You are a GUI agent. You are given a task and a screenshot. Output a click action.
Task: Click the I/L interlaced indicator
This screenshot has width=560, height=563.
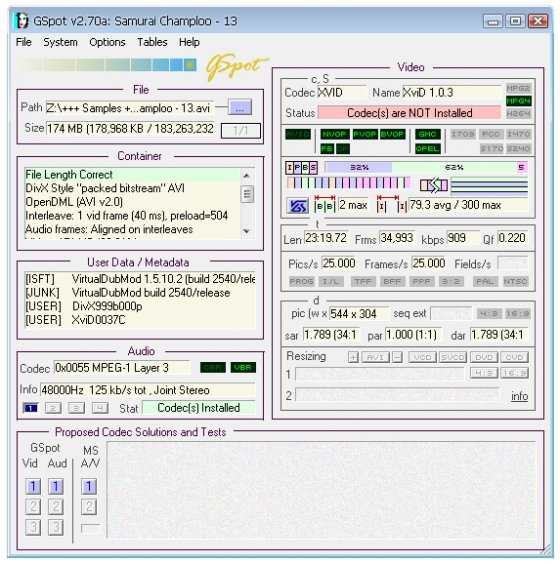tap(331, 282)
